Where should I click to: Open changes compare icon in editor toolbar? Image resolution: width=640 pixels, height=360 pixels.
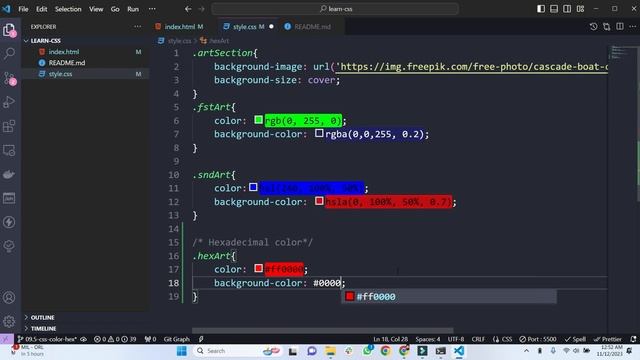[607, 27]
